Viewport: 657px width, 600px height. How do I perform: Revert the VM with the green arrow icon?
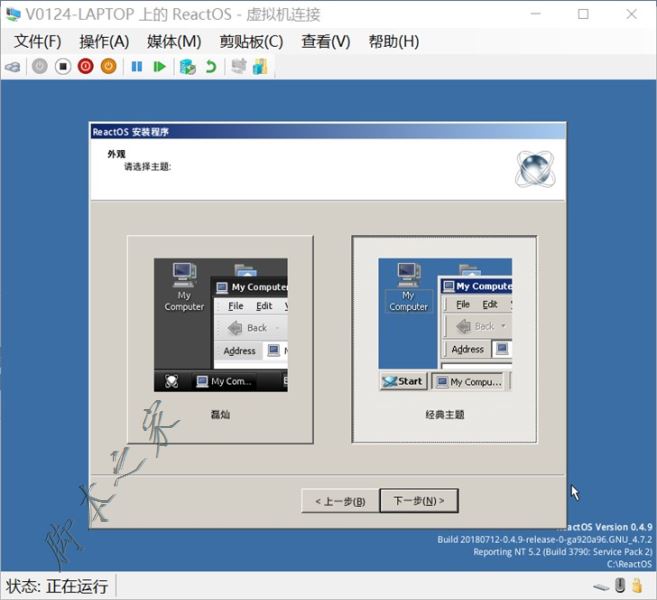[x=210, y=67]
